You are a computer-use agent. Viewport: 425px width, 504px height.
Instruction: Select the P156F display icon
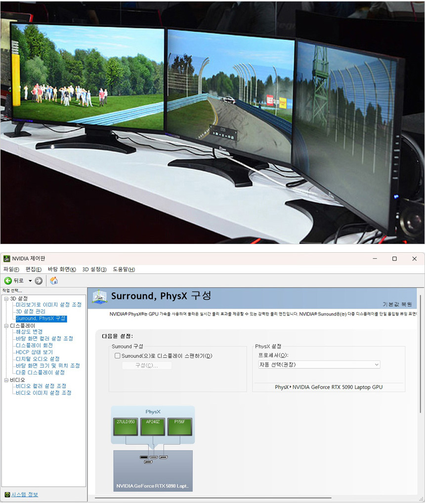point(179,426)
